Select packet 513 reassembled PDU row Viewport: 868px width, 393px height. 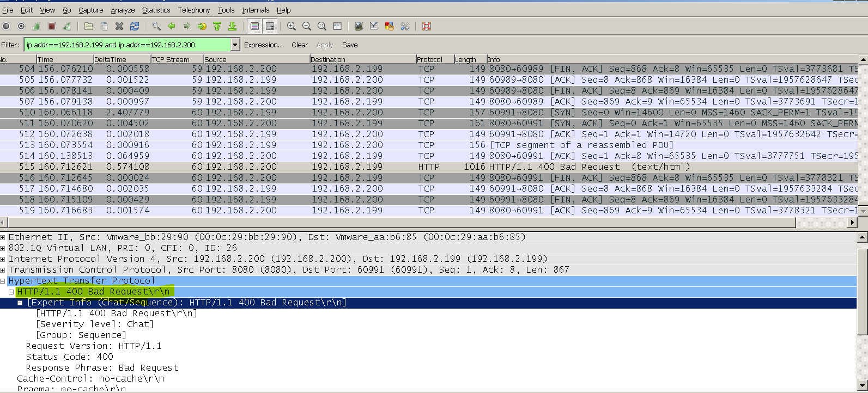(428, 145)
